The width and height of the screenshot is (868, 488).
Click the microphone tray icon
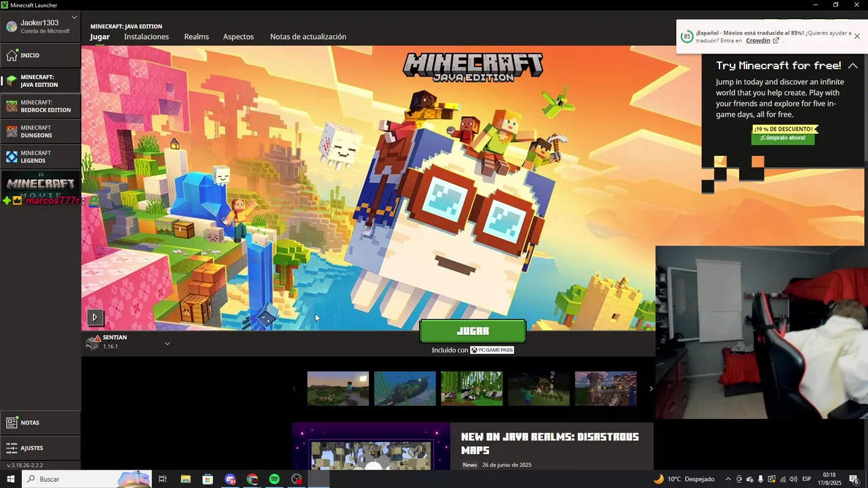click(x=761, y=479)
